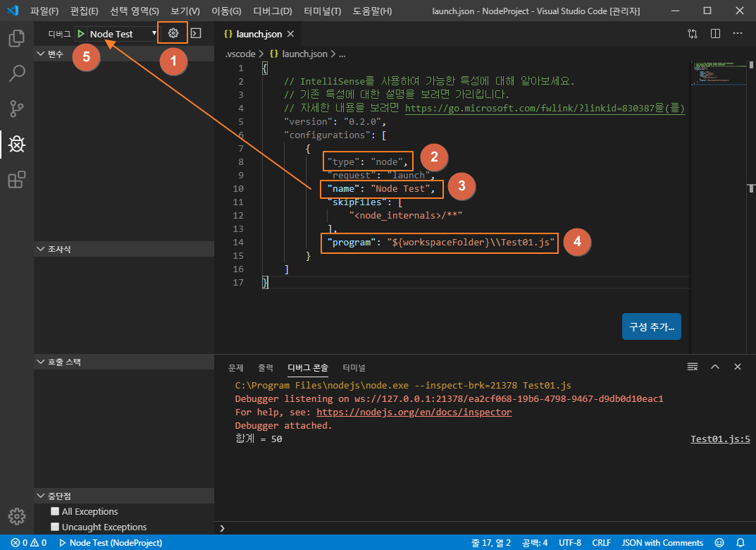Click the "program" key on line 14
756x550 pixels.
352,242
